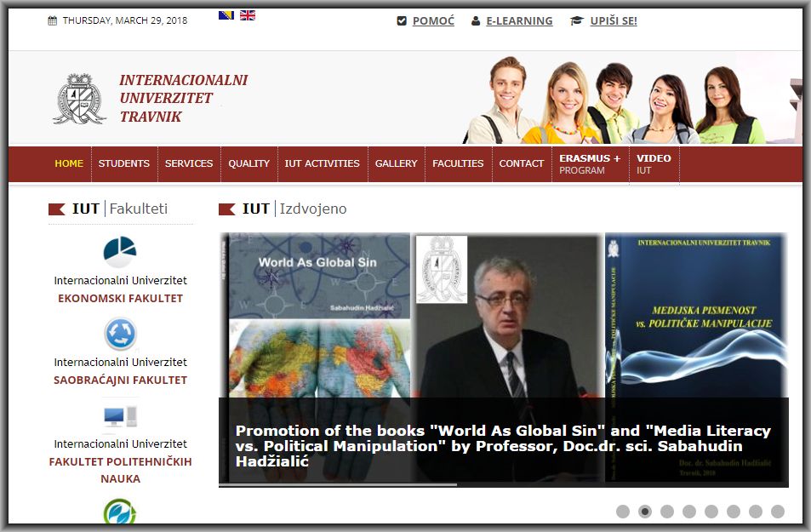Screen dimensions: 811x532
Task: Open SAOBRAĆAJNI FAKULTET faculty link
Action: click(x=121, y=380)
